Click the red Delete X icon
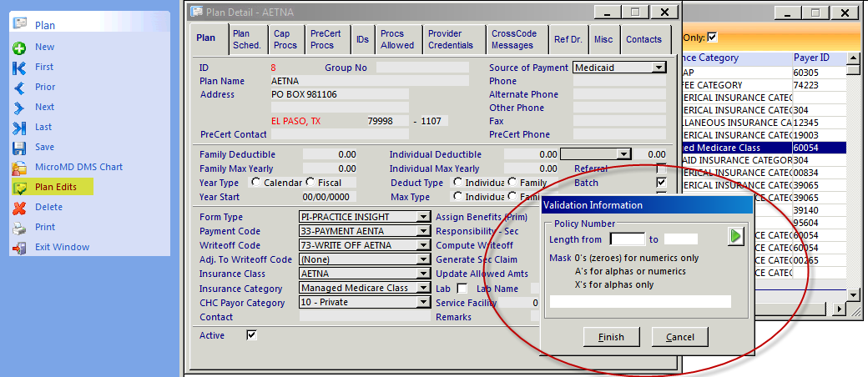Viewport: 868px width, 377px height. [x=19, y=208]
